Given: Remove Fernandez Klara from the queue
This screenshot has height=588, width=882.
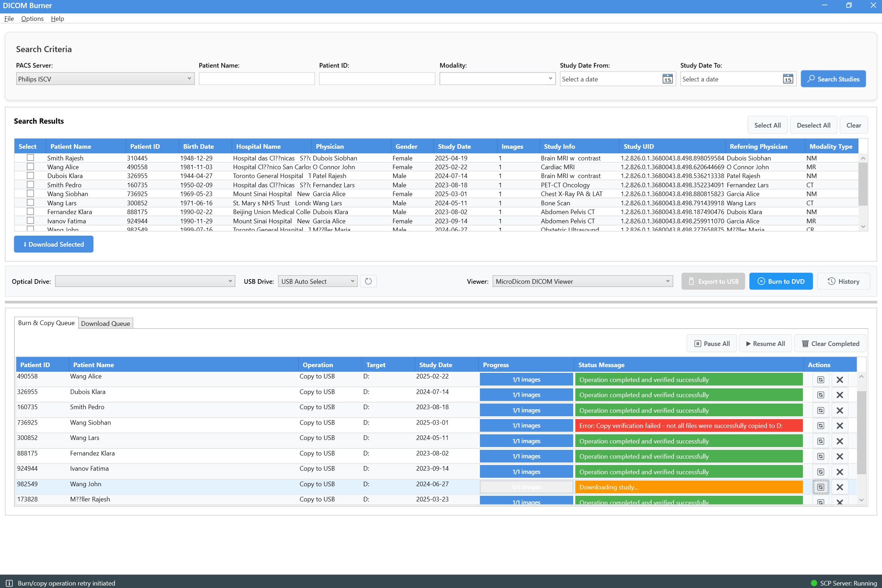Looking at the screenshot, I should 840,456.
